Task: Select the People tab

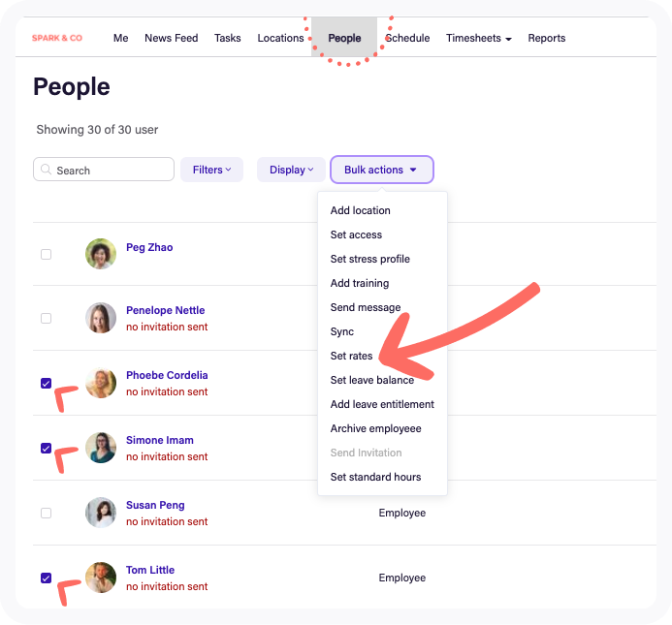Action: [x=344, y=38]
